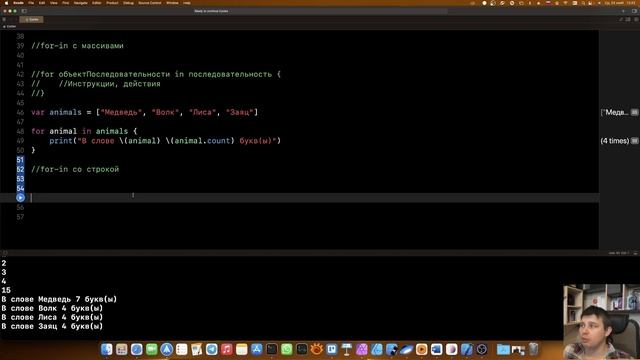Click the add (+) button in the Xcode toolbar
The height and width of the screenshot is (360, 640).
(623, 11)
